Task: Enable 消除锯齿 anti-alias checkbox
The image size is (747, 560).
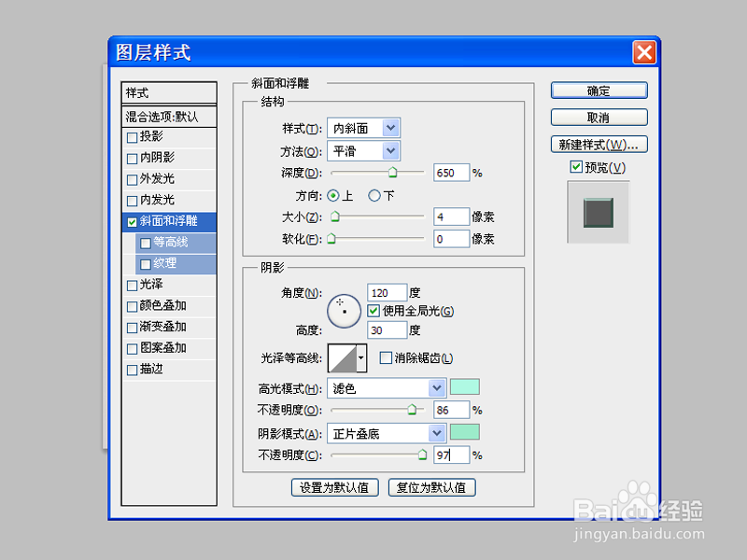Action: click(x=386, y=357)
